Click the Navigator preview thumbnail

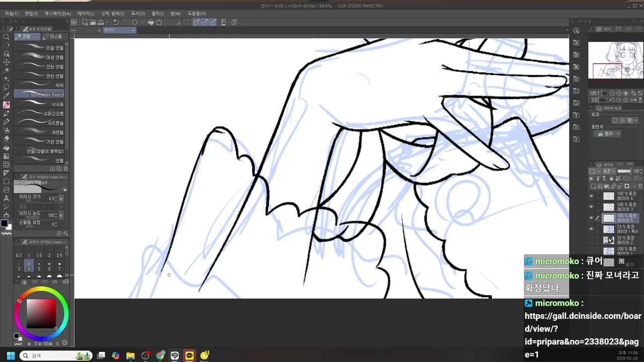616,61
